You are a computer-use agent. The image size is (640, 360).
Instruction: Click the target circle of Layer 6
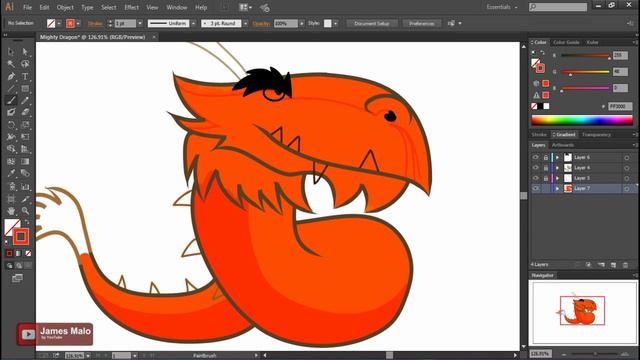coord(627,158)
